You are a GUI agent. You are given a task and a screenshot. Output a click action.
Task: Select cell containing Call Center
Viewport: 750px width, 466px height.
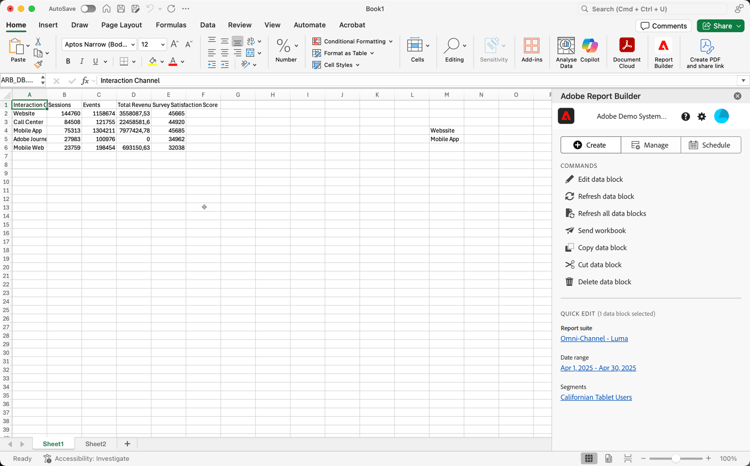click(x=30, y=122)
